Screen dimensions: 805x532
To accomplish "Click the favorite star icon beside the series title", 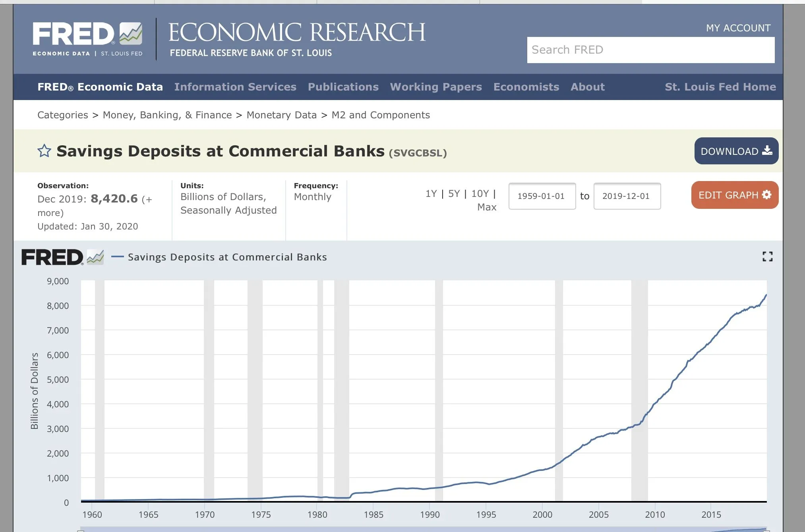I will pos(44,151).
